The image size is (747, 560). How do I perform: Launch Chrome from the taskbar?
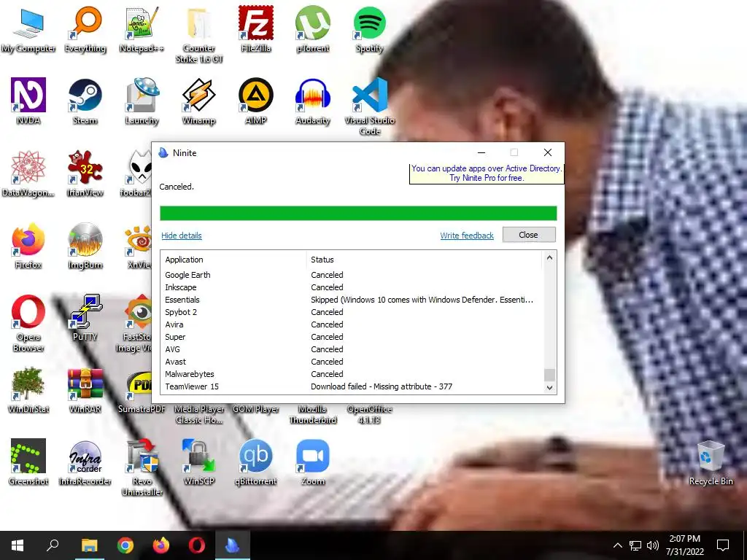125,545
